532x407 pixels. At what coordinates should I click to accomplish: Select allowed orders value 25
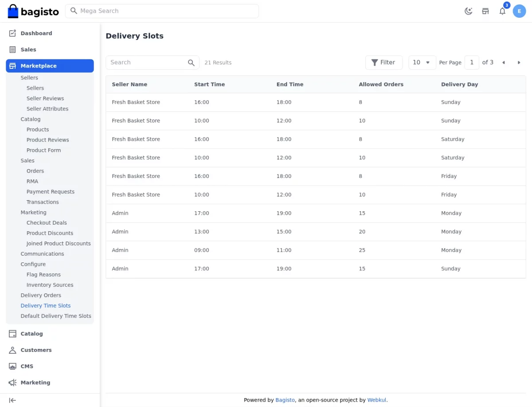click(362, 250)
